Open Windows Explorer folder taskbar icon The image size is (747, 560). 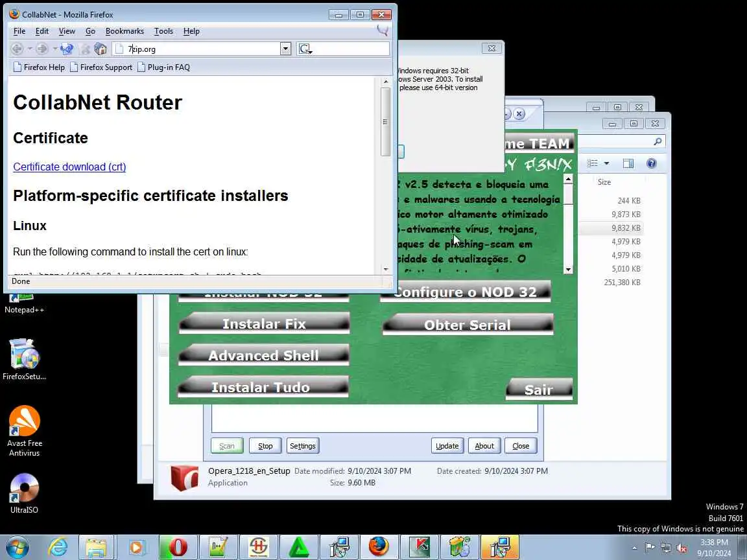pyautogui.click(x=96, y=547)
